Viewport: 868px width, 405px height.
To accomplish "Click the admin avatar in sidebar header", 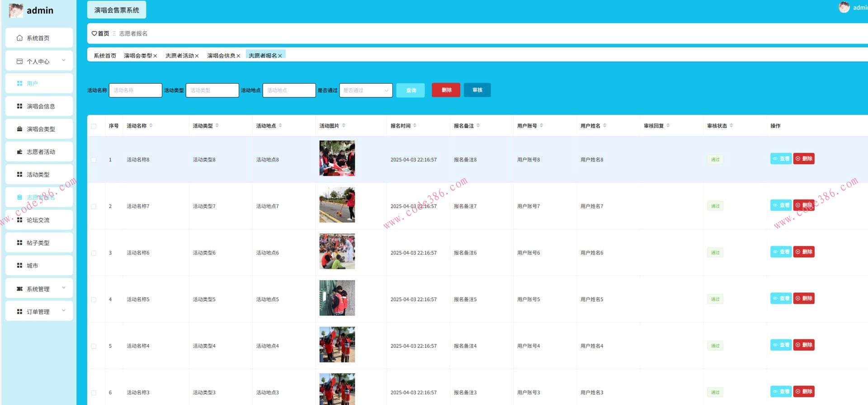I will click(16, 10).
